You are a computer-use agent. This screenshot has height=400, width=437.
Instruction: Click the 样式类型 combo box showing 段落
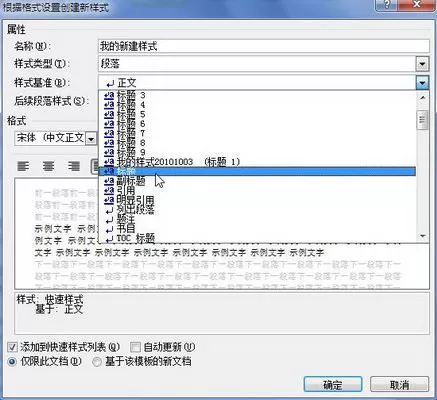point(264,64)
